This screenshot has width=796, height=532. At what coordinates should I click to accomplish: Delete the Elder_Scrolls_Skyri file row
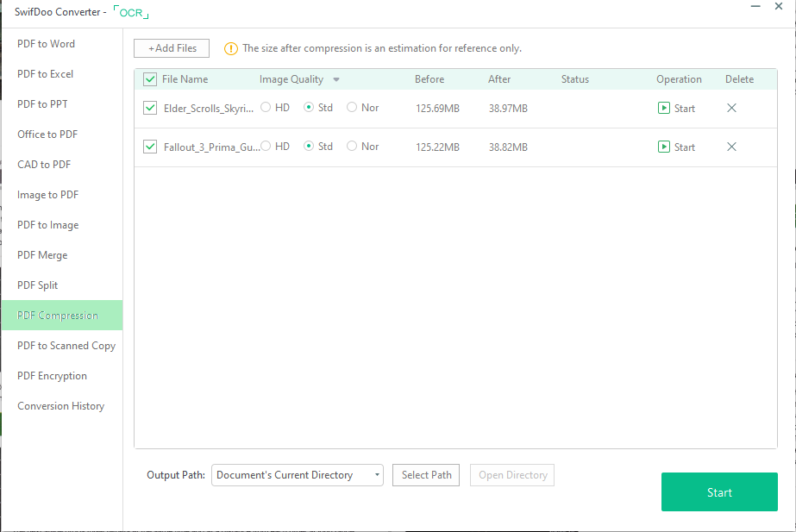pyautogui.click(x=731, y=108)
